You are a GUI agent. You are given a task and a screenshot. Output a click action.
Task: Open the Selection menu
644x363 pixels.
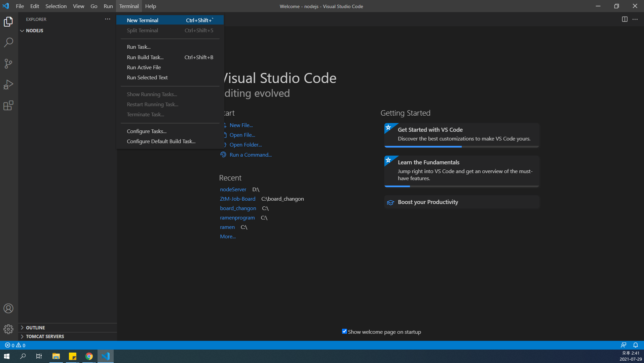coord(56,6)
